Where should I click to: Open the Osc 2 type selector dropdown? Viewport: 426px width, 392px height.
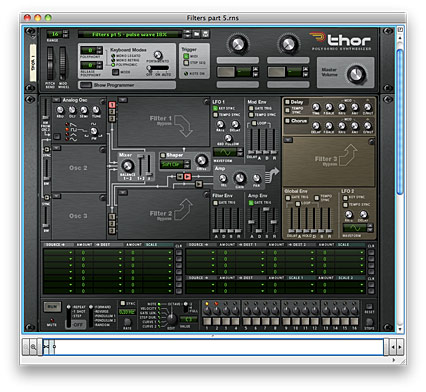56,147
